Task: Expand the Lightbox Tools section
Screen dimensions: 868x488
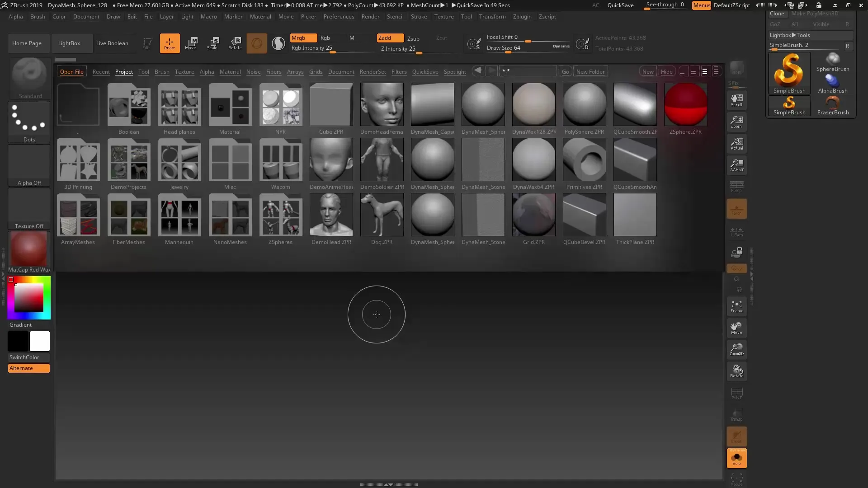Action: tap(811, 35)
